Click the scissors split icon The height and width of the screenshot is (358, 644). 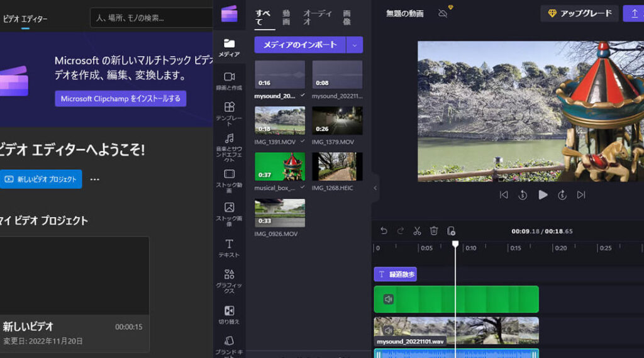(x=417, y=231)
